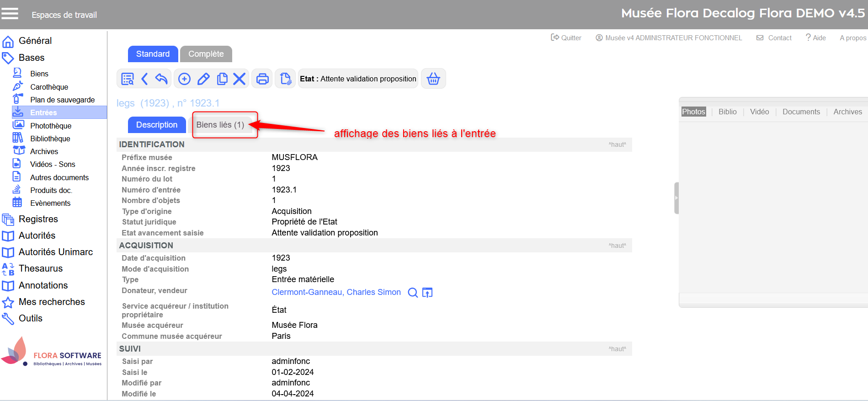The width and height of the screenshot is (868, 401).
Task: Expand the Thesaurus sidebar section
Action: tap(41, 268)
